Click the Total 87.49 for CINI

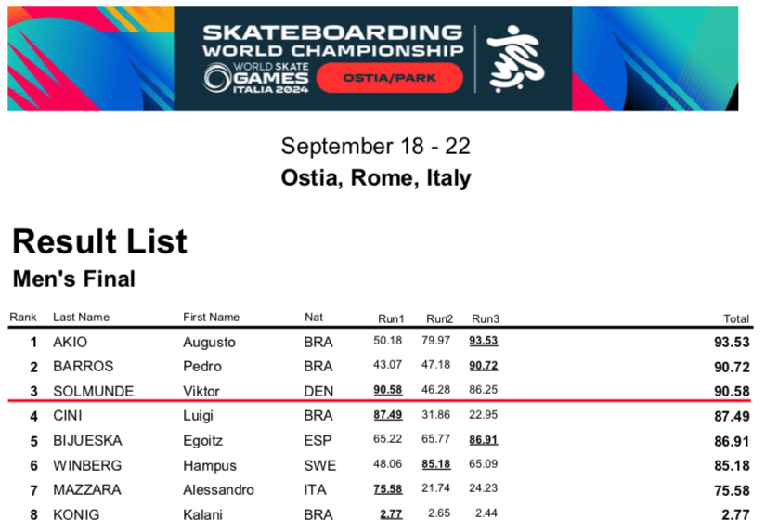pos(731,416)
